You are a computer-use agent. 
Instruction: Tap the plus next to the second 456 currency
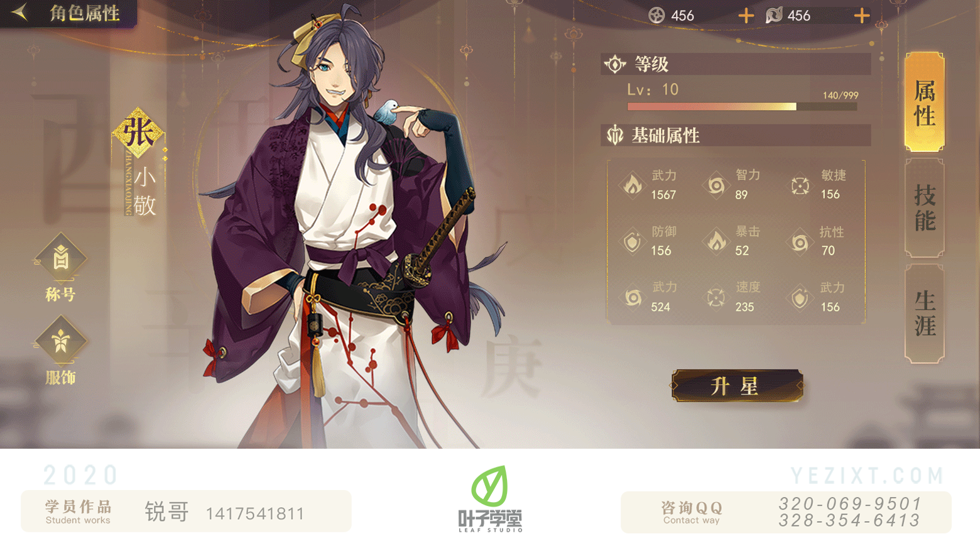862,16
